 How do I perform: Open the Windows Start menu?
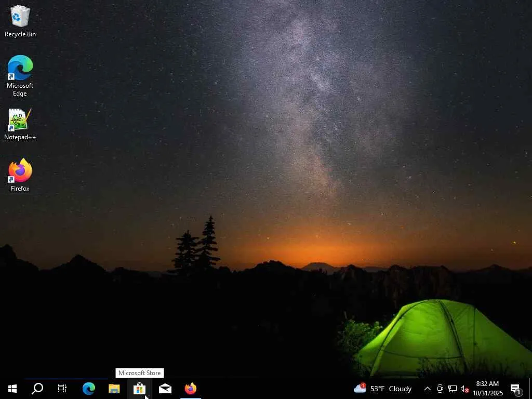(x=12, y=389)
